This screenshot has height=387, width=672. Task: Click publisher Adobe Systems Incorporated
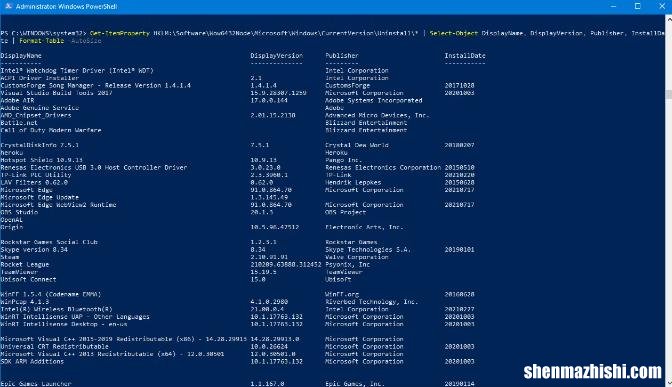click(374, 101)
